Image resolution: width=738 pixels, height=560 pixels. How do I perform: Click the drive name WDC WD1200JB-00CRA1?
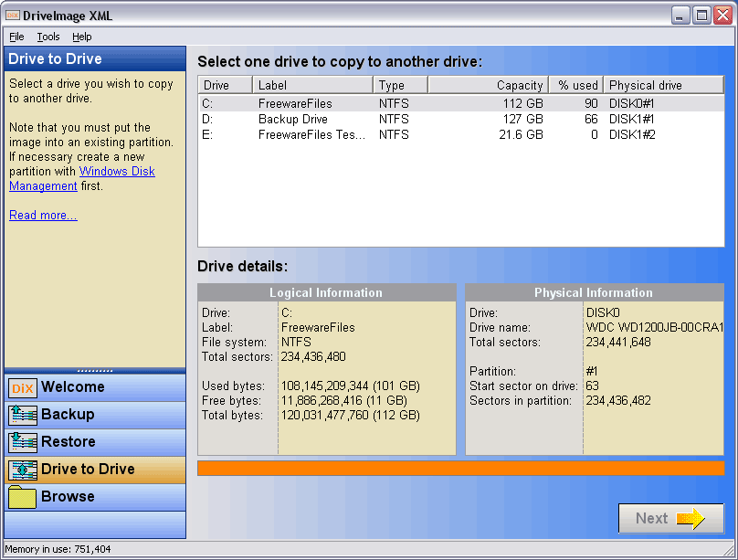pyautogui.click(x=654, y=328)
